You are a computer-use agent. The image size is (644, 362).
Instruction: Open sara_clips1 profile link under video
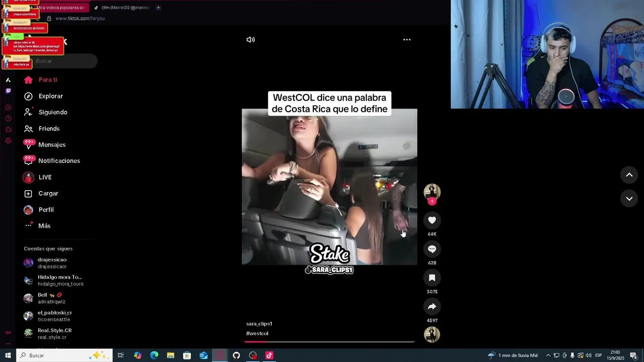click(x=259, y=324)
